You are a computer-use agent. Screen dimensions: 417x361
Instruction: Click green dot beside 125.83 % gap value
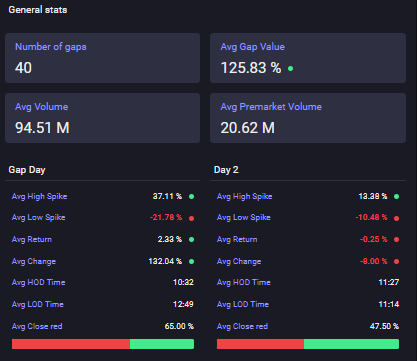point(291,69)
